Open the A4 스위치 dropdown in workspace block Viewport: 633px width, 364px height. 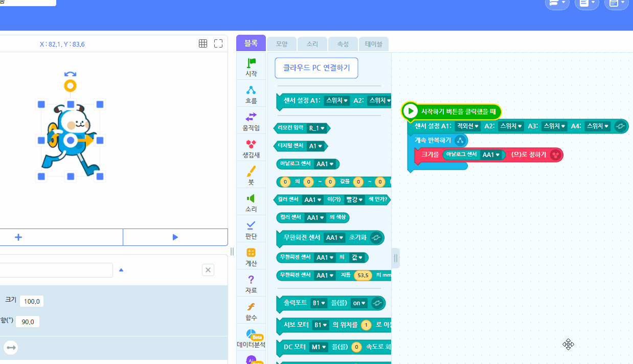597,126
